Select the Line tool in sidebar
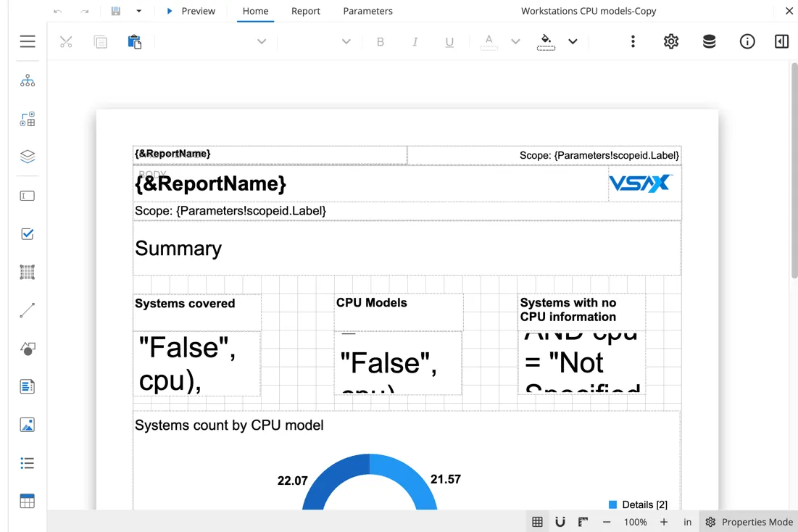Image resolution: width=798 pixels, height=532 pixels. [x=28, y=310]
